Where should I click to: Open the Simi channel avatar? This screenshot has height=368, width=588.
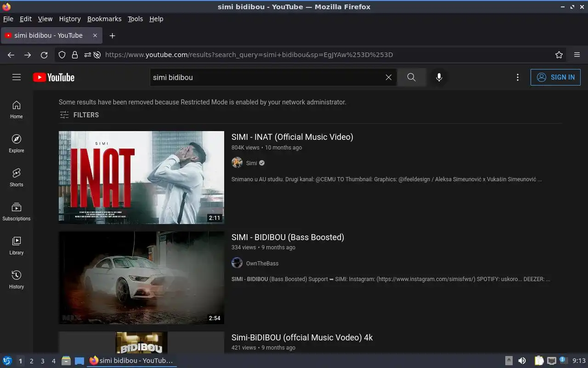237,163
